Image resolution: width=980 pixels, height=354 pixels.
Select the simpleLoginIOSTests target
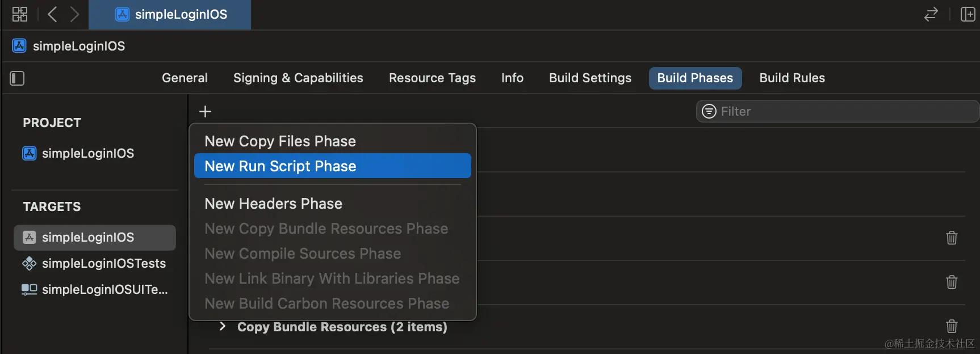(x=103, y=263)
